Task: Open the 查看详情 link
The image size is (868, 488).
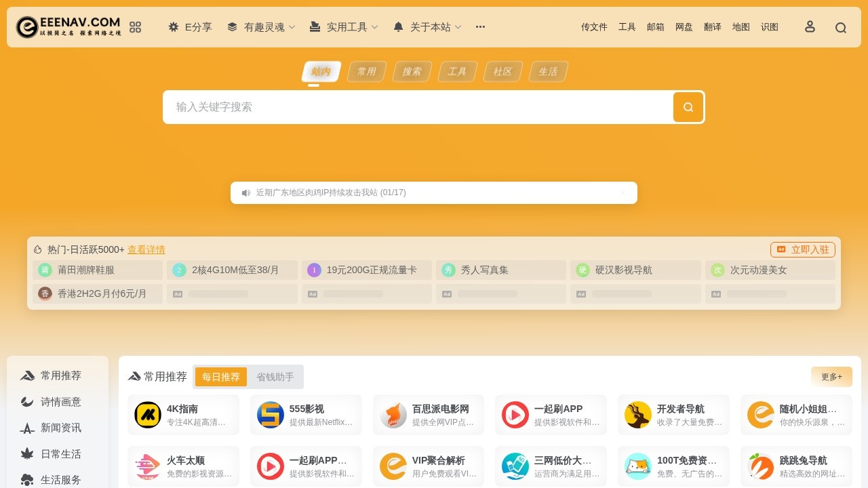Action: pyautogui.click(x=146, y=249)
